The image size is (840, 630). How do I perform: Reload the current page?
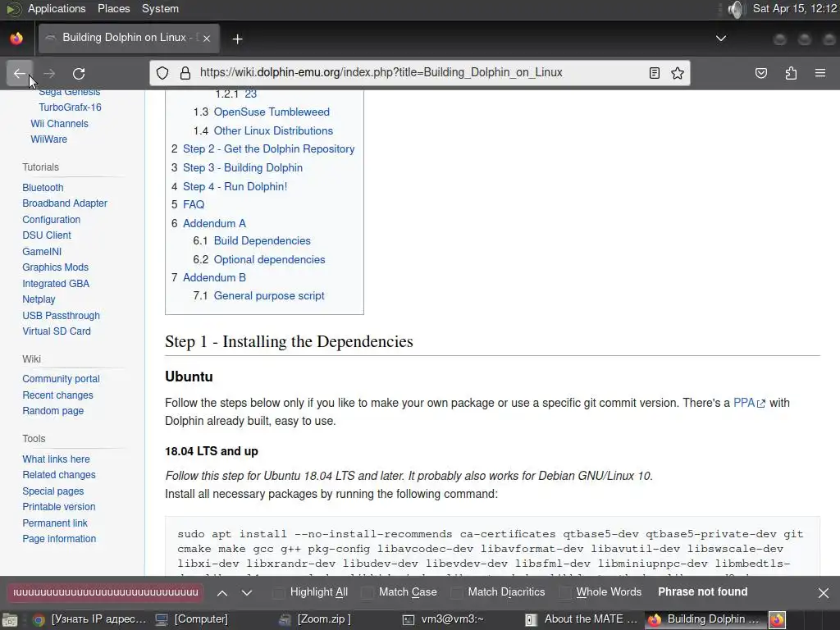coord(79,73)
